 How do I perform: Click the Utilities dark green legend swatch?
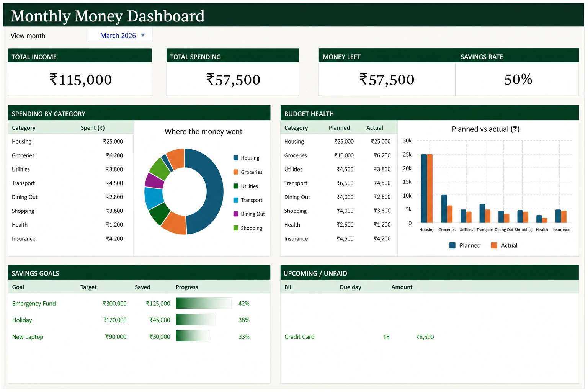pos(236,186)
